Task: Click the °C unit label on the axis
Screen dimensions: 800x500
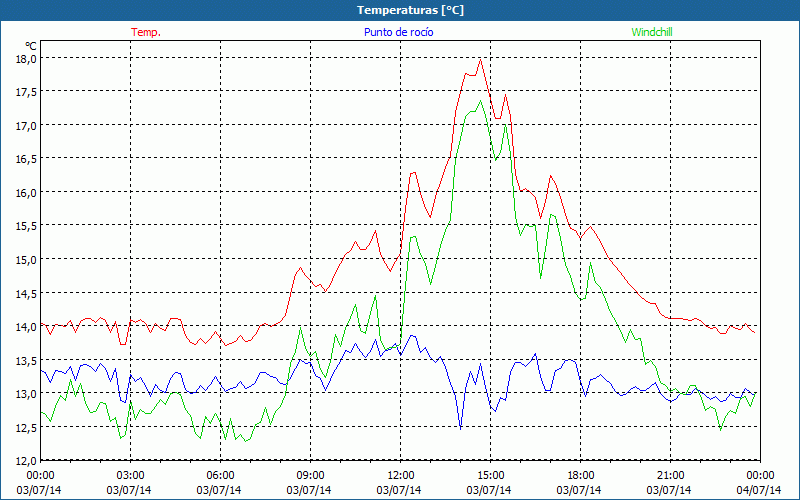Action: (31, 46)
